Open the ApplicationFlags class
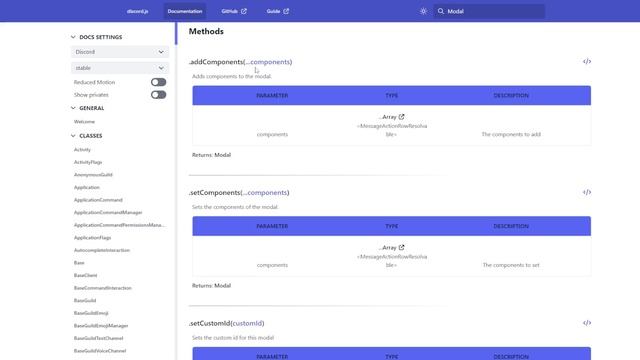640x360 pixels. 92,238
